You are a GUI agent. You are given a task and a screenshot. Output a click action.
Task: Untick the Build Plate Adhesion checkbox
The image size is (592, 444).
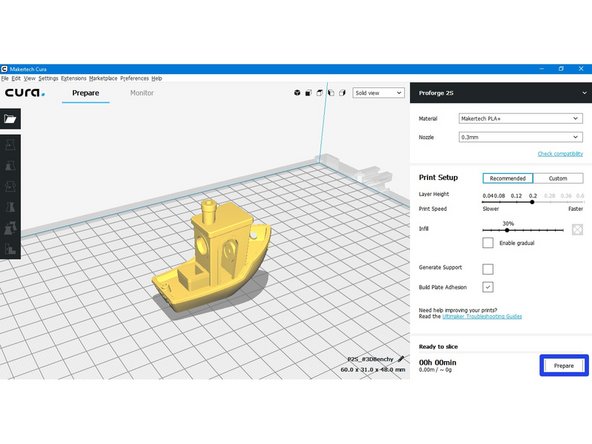(488, 287)
